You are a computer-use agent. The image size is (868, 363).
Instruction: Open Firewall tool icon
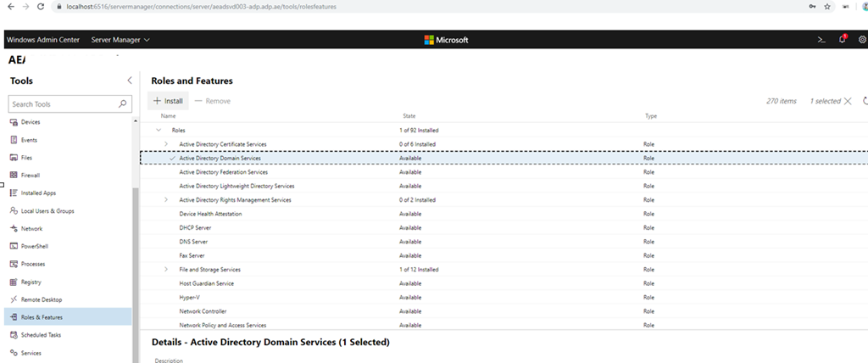pos(14,176)
